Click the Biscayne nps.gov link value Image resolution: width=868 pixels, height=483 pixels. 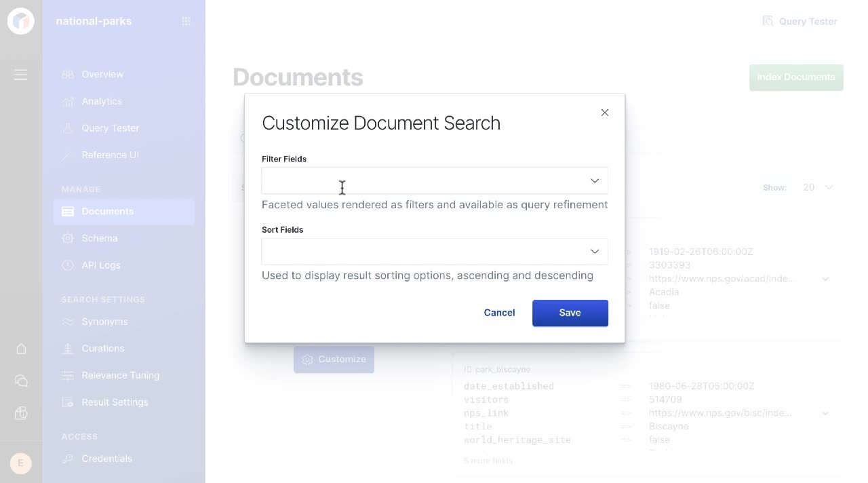(x=721, y=413)
